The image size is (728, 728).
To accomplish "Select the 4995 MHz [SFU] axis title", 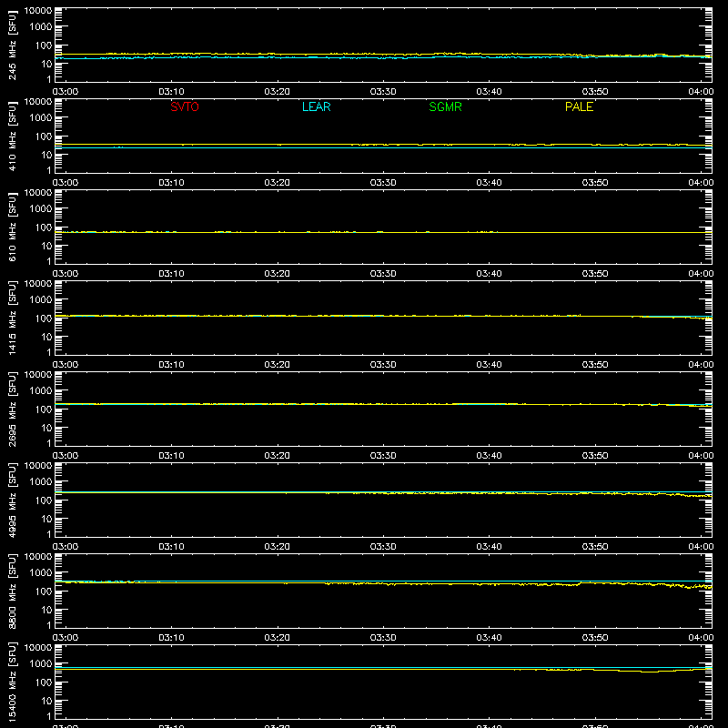I will pos(12,500).
